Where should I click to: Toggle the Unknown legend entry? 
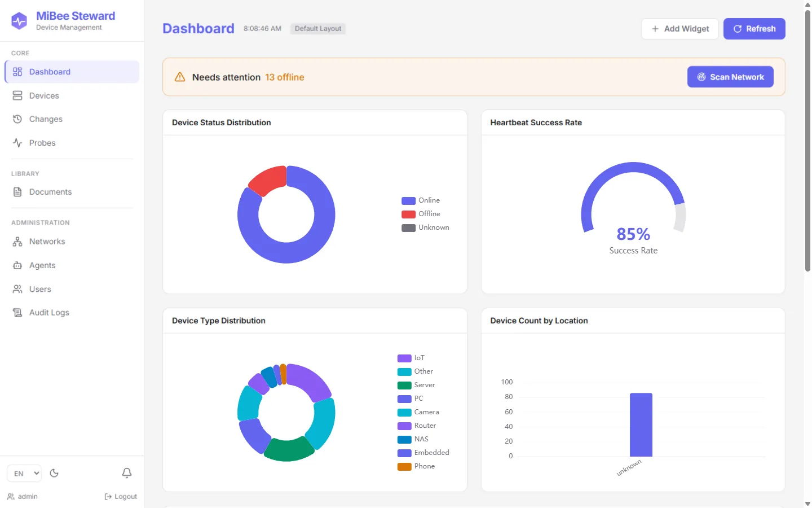coord(425,227)
